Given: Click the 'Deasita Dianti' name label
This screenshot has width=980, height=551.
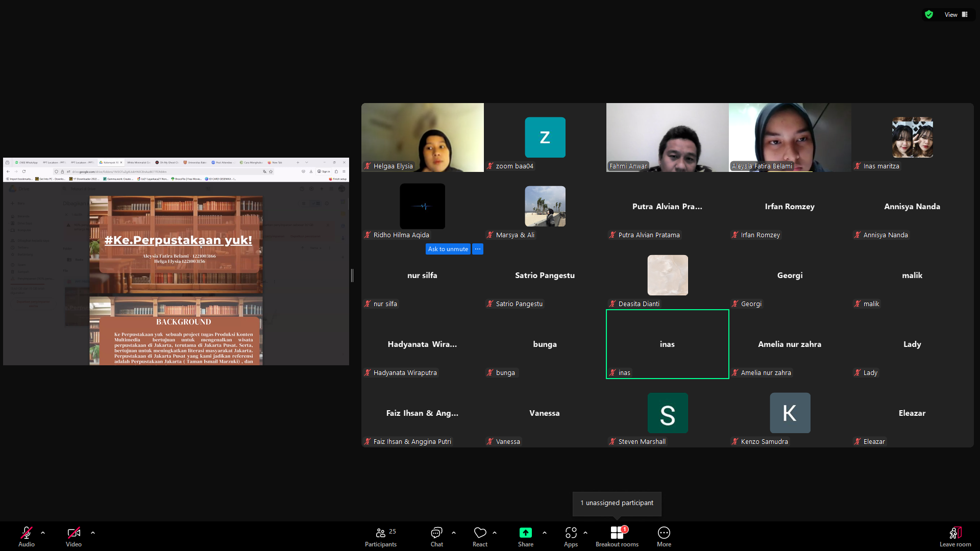Looking at the screenshot, I should [639, 304].
